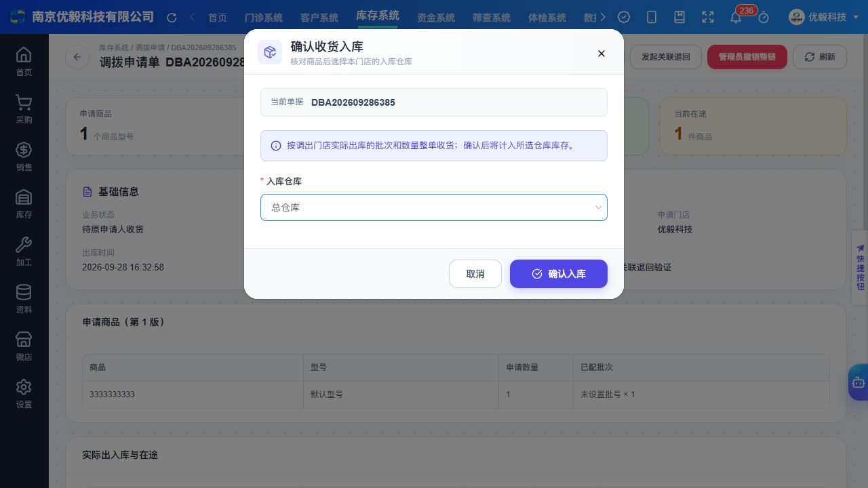
Task: Open 库存 in the left sidebar
Action: point(24,204)
